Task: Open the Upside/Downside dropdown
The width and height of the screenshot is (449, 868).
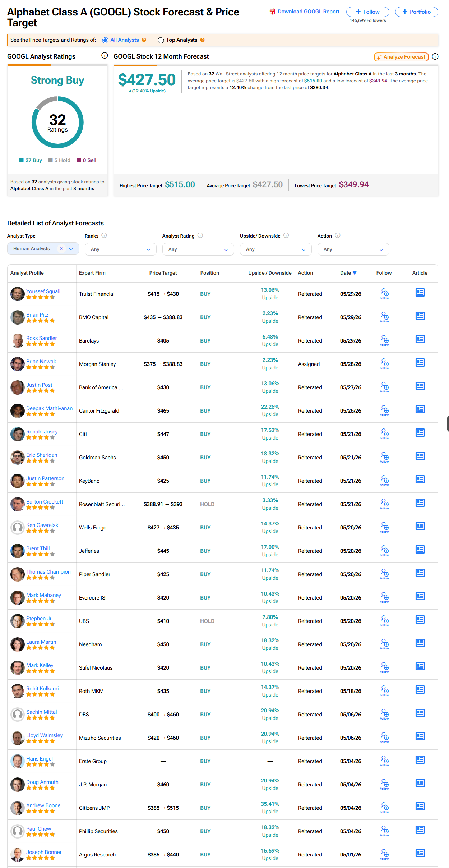Action: click(x=276, y=249)
